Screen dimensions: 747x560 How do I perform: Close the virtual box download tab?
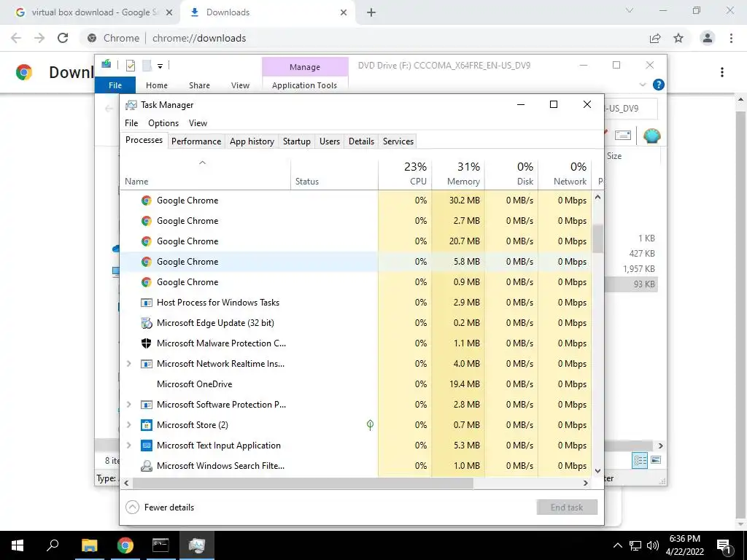point(169,12)
